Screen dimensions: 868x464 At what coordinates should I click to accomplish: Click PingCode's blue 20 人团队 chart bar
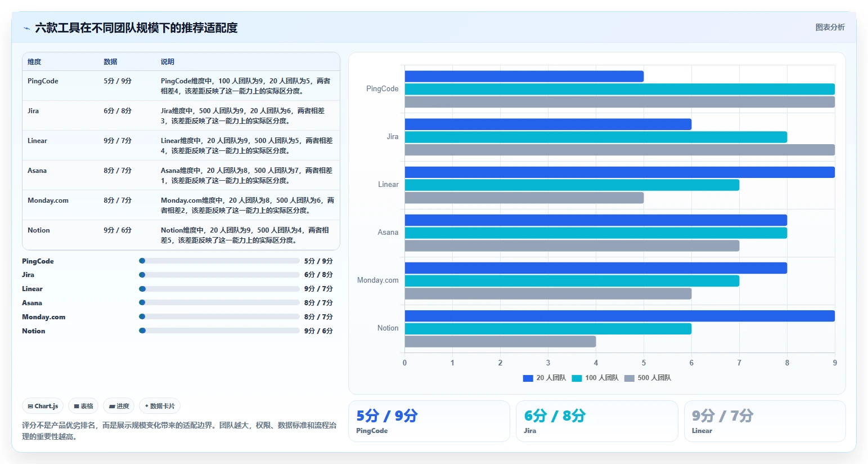[x=524, y=77]
